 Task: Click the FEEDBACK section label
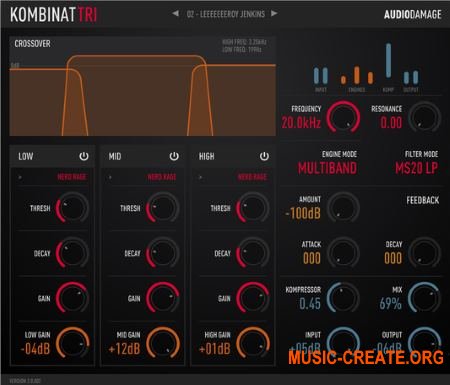(x=423, y=200)
